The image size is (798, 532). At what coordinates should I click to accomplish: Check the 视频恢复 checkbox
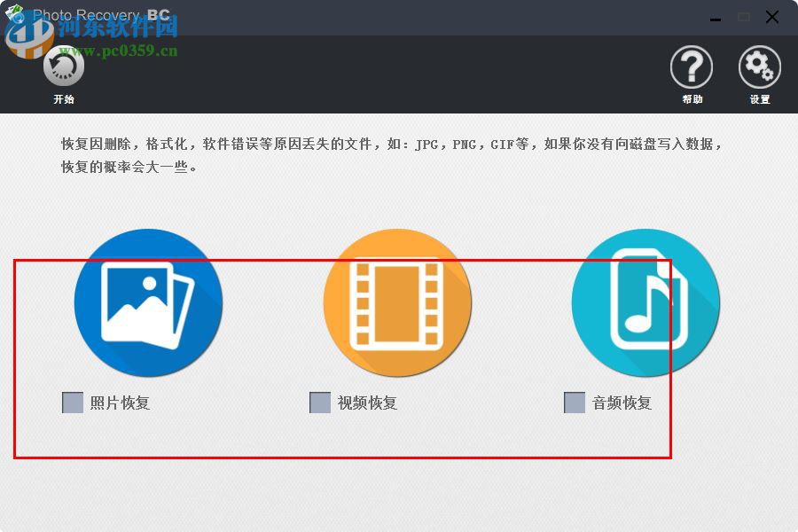pyautogui.click(x=319, y=403)
